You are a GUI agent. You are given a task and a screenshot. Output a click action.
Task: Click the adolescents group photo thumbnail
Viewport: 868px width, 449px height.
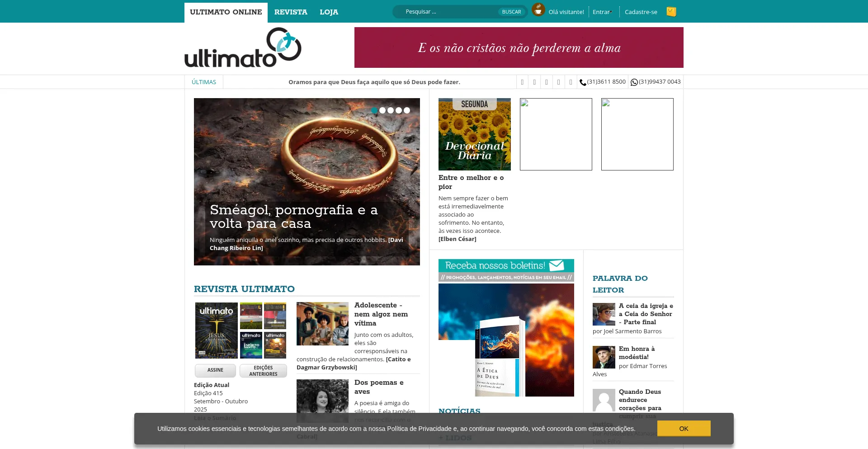click(322, 324)
